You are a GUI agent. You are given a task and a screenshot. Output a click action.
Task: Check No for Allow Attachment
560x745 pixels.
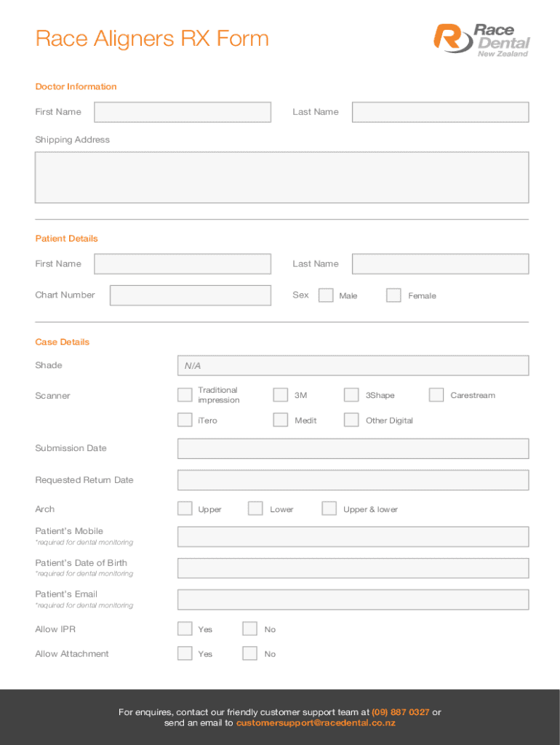click(x=250, y=653)
